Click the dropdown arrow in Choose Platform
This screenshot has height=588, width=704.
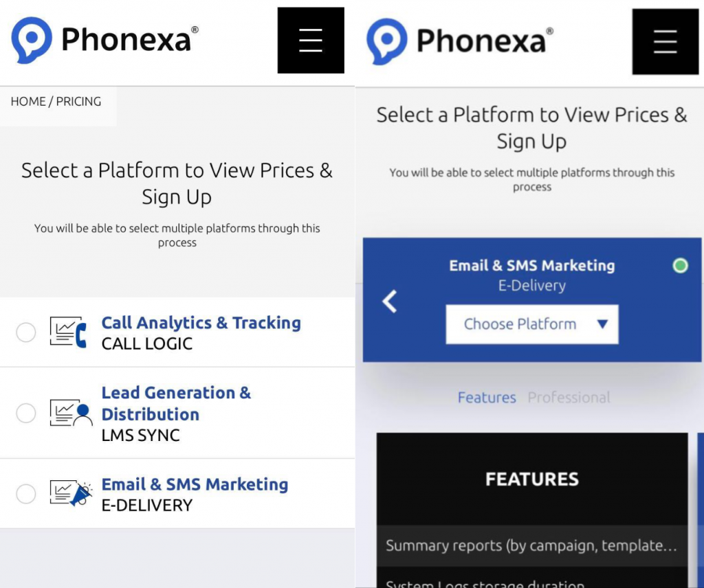pyautogui.click(x=602, y=324)
